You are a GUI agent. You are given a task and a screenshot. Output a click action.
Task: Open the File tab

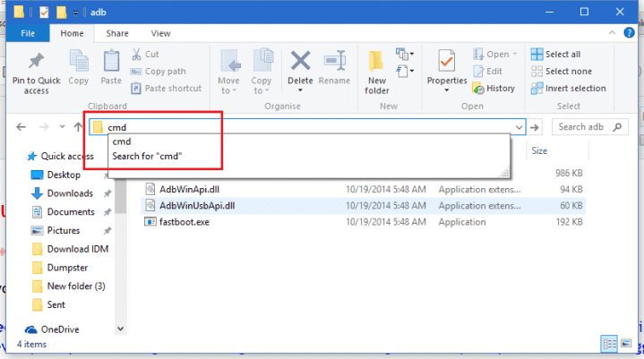point(28,33)
